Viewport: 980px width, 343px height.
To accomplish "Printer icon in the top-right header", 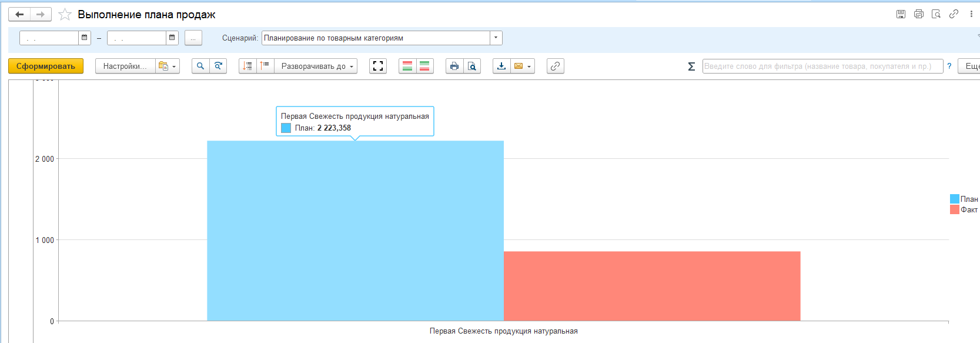I will 918,14.
